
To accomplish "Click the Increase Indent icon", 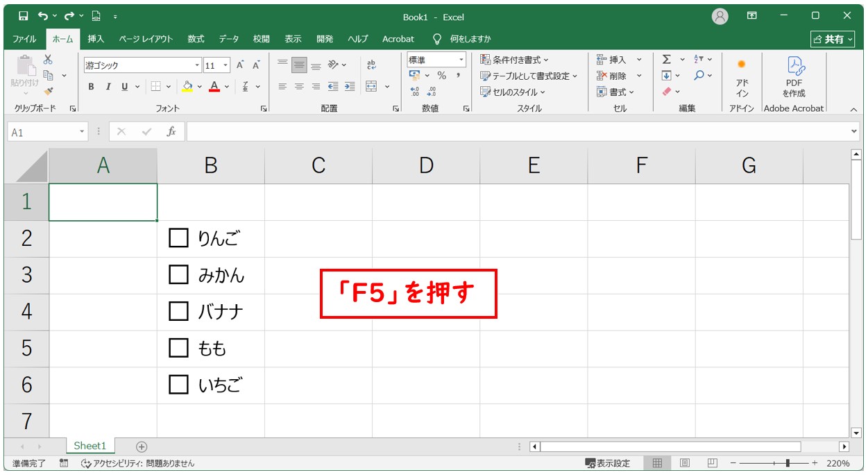I will pos(350,87).
